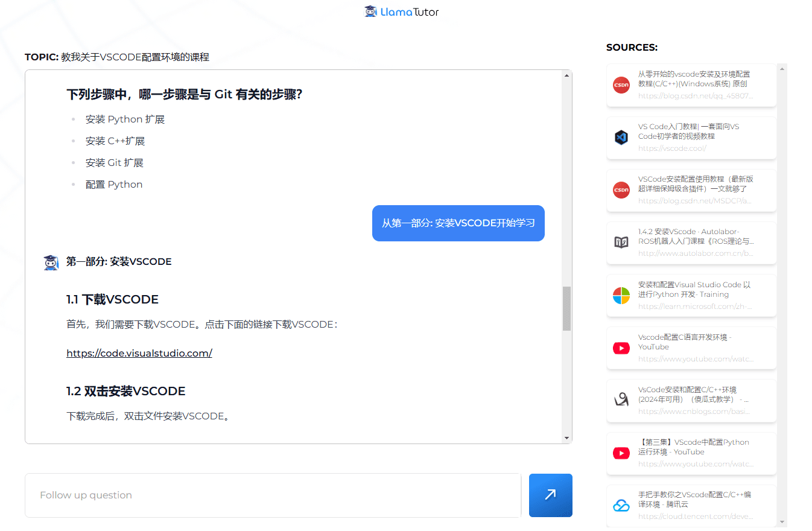Viewport: 812px width, 531px height.
Task: Click the www.autolabor.com.cn URL text
Action: tap(696, 253)
